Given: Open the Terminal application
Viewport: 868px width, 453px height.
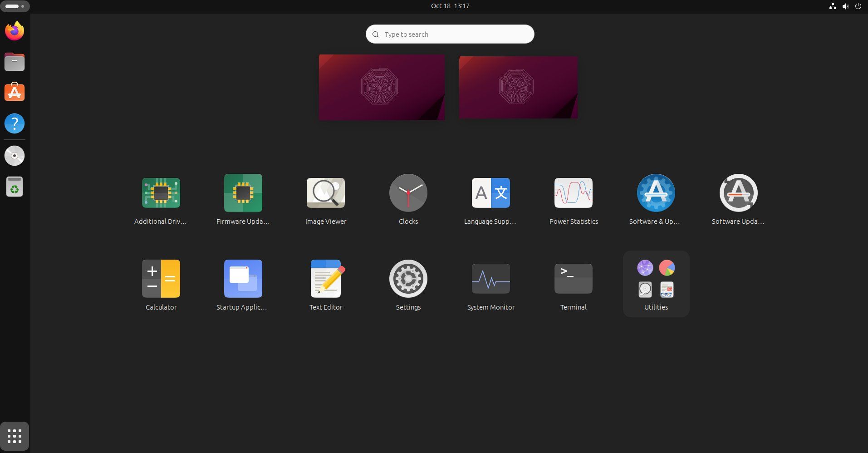Looking at the screenshot, I should coord(573,278).
